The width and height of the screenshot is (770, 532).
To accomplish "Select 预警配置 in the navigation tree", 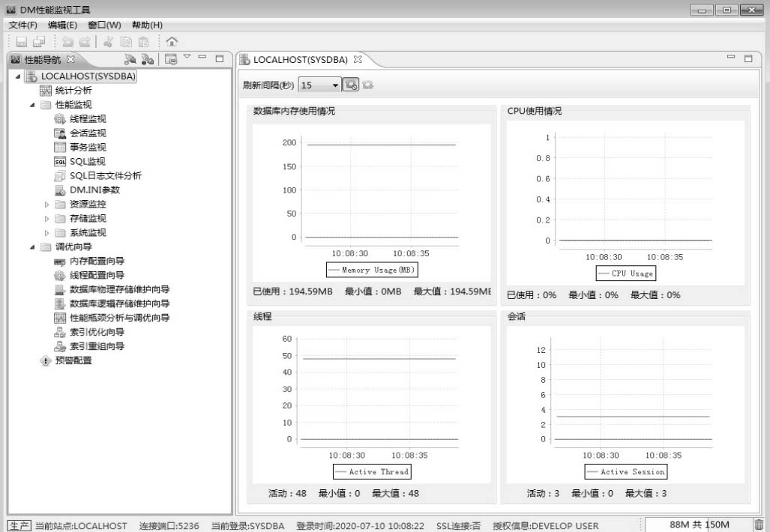I will click(73, 360).
